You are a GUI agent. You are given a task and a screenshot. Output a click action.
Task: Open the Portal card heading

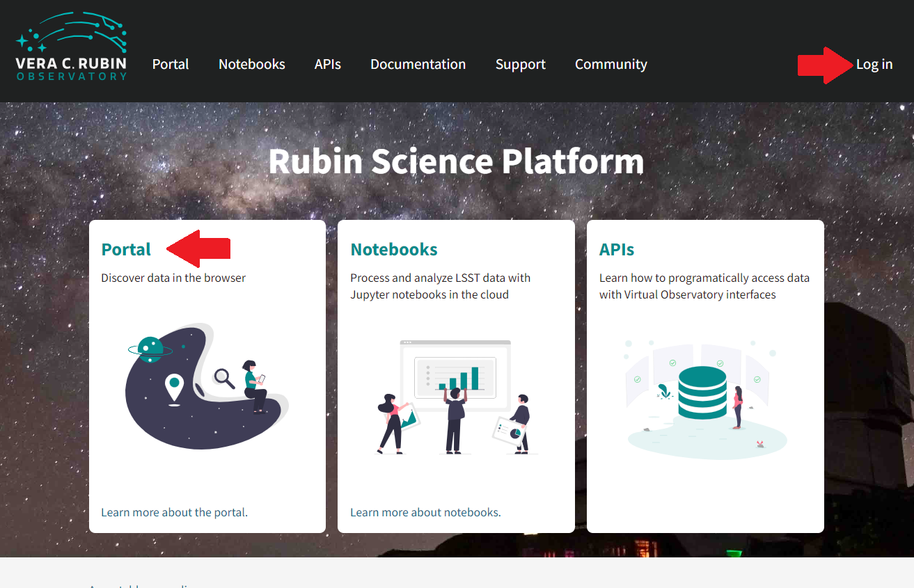(x=126, y=248)
